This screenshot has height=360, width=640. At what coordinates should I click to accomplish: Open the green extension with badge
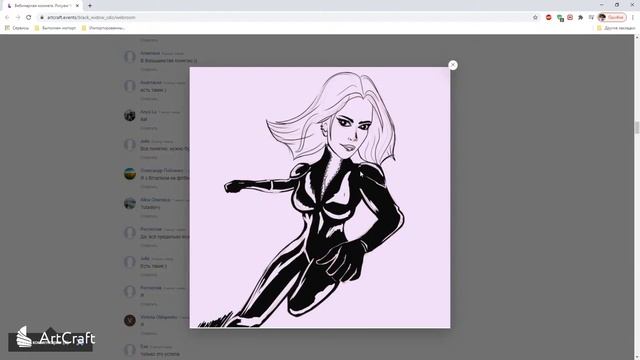pos(560,18)
